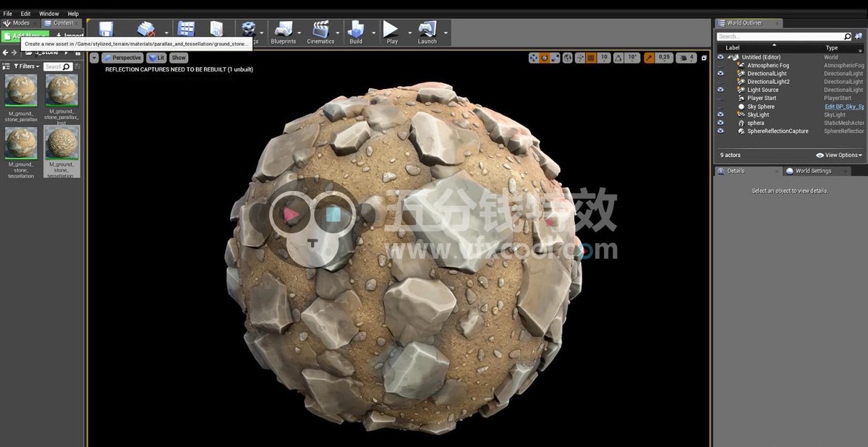Select the scale gizmo mode icon
This screenshot has height=447, width=868.
click(x=556, y=58)
